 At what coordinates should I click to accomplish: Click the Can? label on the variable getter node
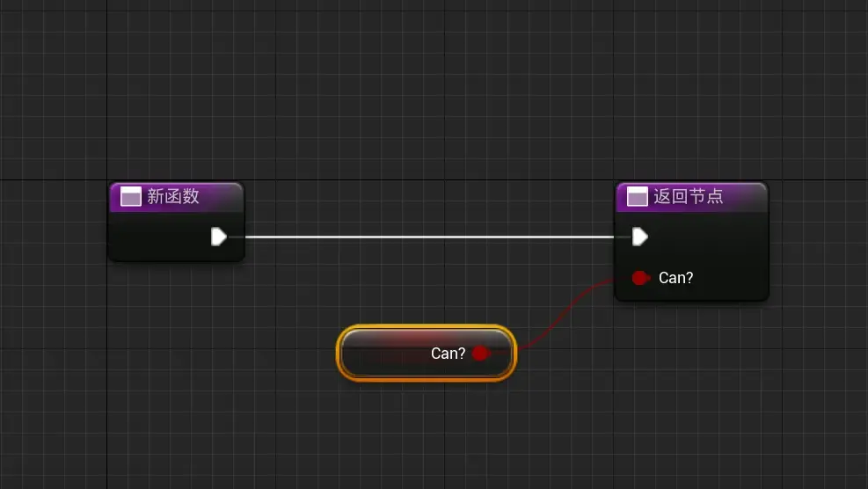[448, 354]
